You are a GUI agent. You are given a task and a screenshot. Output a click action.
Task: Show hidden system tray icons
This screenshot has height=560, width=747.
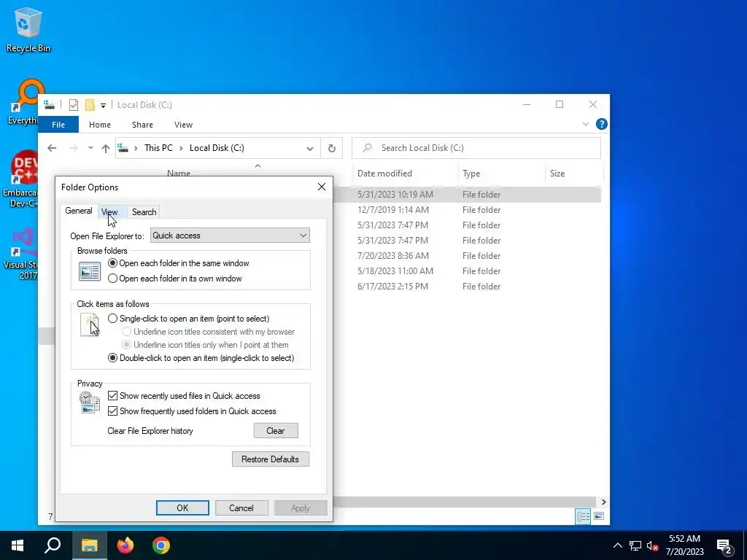pyautogui.click(x=617, y=545)
